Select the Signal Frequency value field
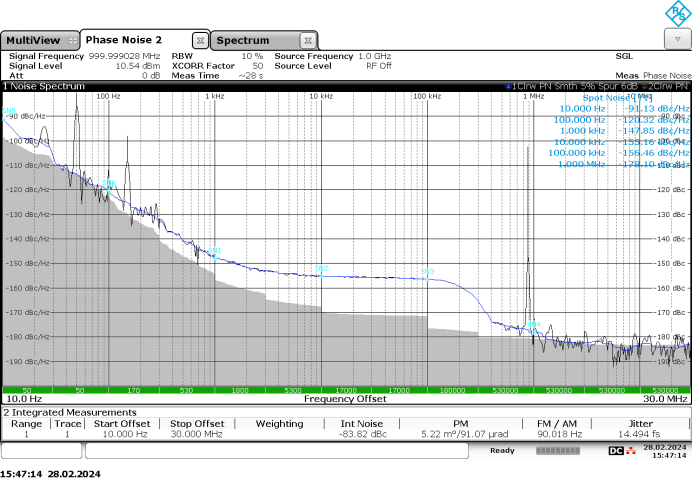This screenshot has height=487, width=693. 125,56
